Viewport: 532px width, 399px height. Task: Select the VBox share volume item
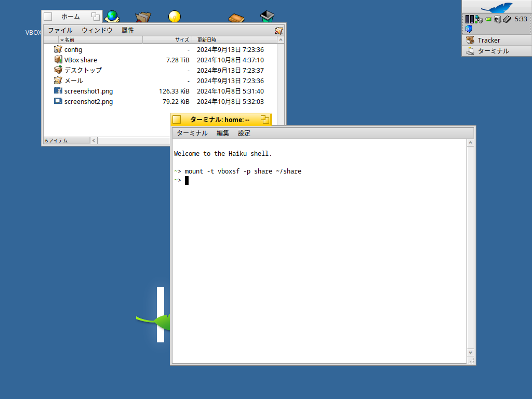(81, 60)
